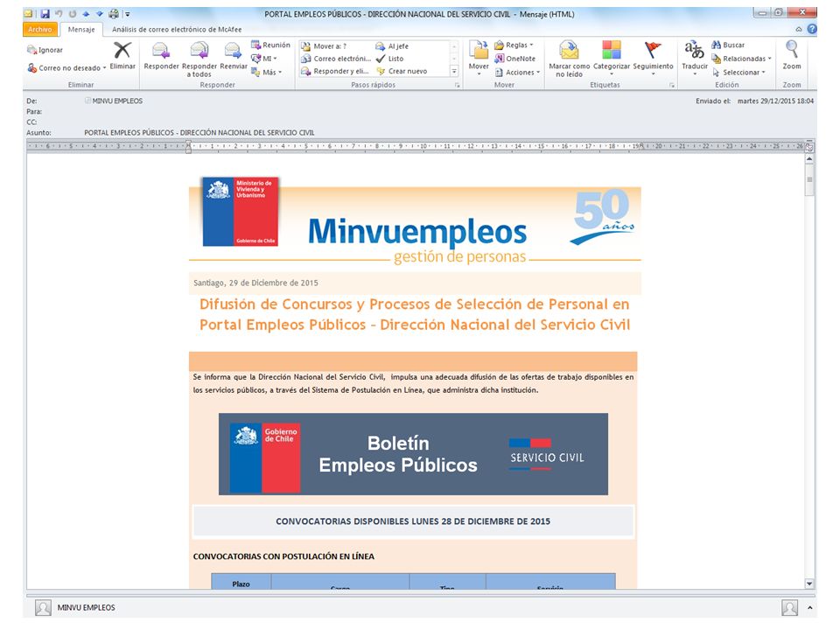Click the vertical scrollbar thumb
The width and height of the screenshot is (840, 630).
coord(809,180)
